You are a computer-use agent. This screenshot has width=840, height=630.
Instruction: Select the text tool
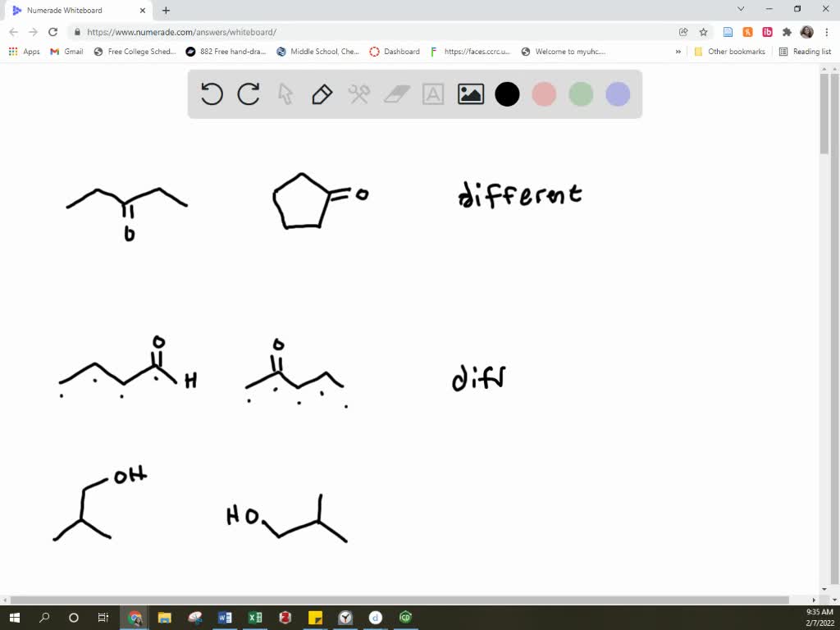433,94
